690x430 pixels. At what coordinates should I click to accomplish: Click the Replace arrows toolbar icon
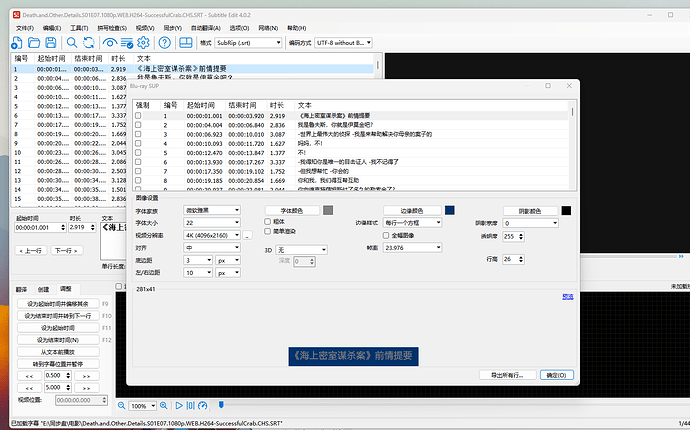(89, 43)
